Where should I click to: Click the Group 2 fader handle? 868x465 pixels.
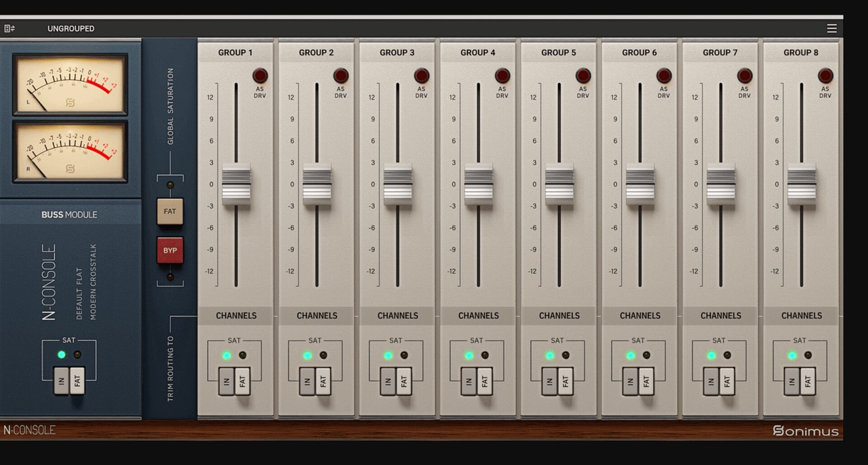[317, 184]
